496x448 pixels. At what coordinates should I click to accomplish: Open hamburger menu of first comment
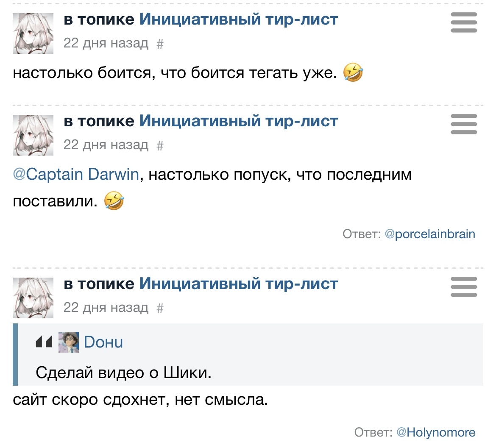point(464,22)
